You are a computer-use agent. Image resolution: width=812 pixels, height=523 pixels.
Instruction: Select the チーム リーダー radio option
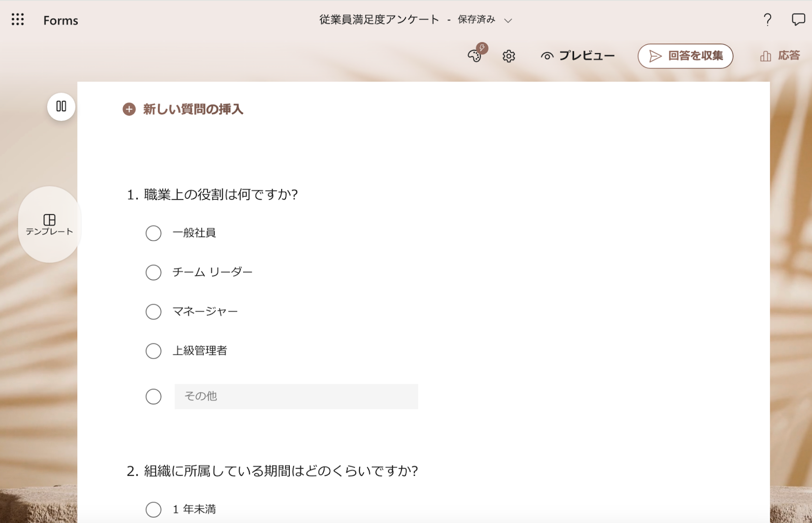coord(154,272)
